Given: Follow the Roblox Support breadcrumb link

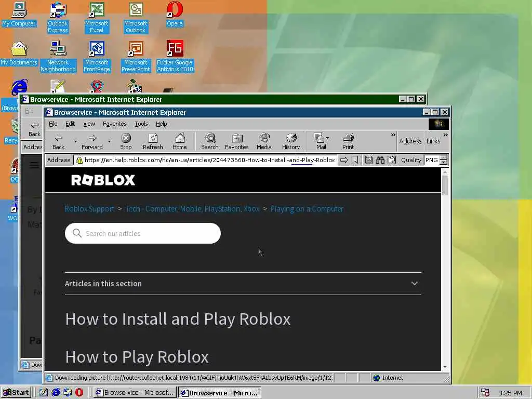Looking at the screenshot, I should coord(89,209).
